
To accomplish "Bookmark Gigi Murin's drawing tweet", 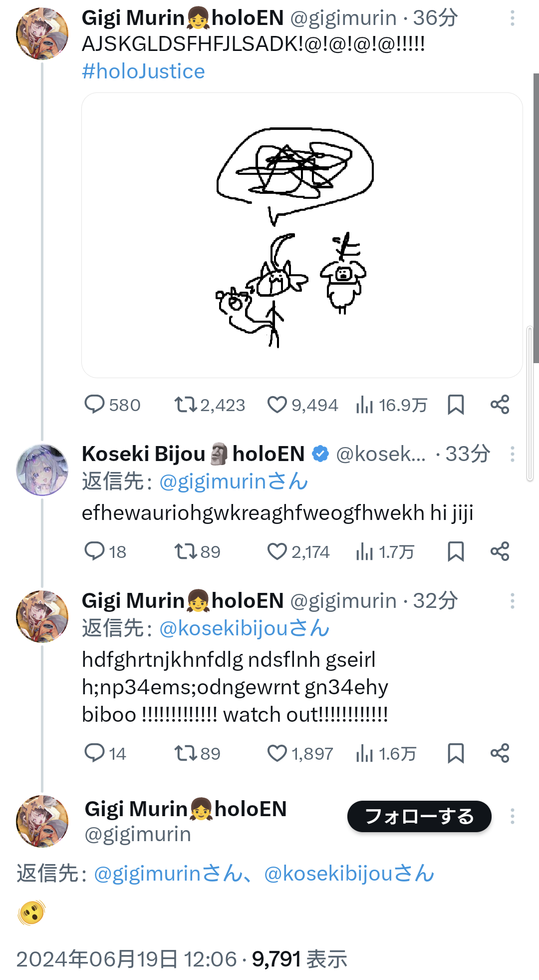I will click(x=456, y=405).
